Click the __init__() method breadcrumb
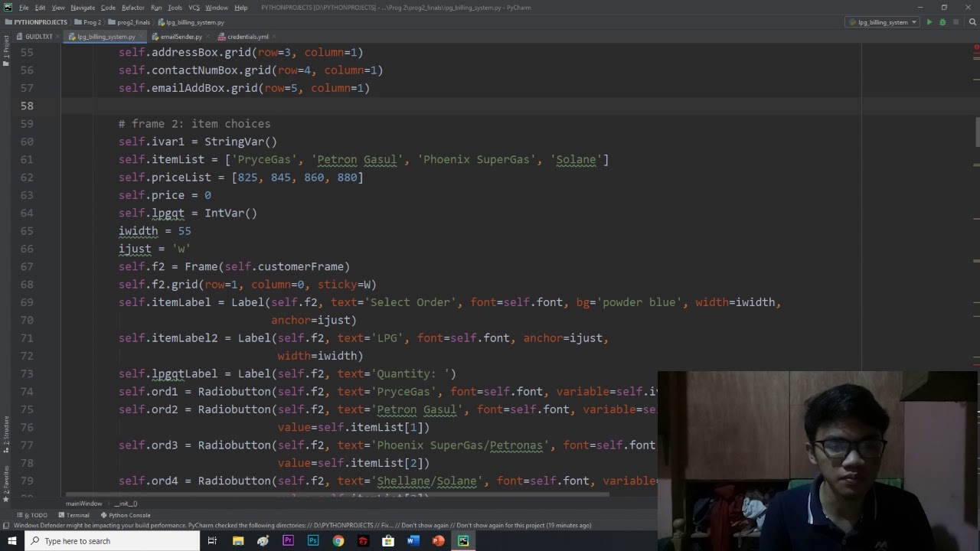 (x=126, y=504)
